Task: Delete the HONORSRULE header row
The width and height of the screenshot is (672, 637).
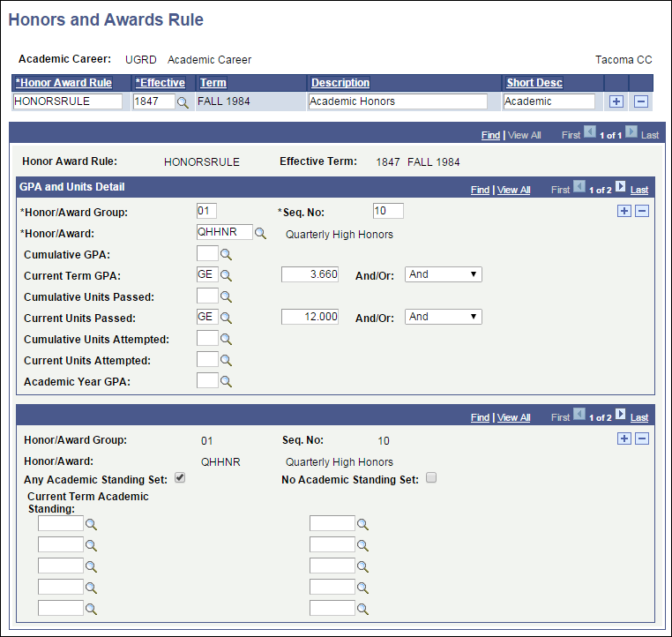Action: [641, 101]
